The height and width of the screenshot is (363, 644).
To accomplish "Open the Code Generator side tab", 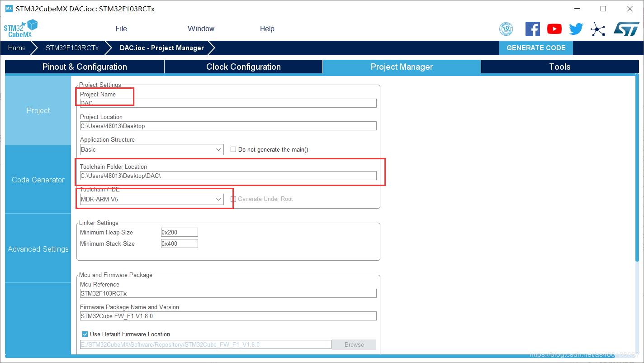I will tap(38, 180).
